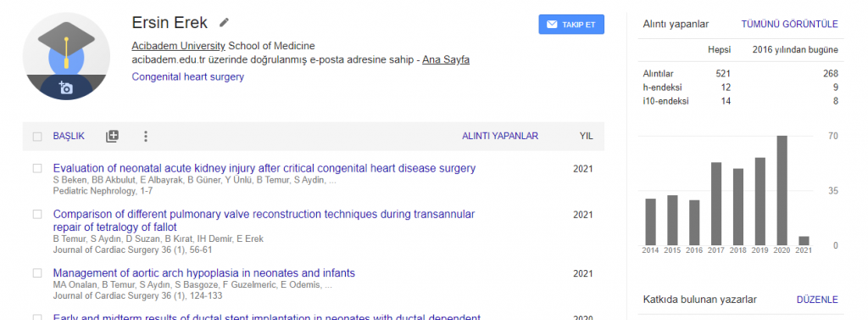Screen dimensions: 868x320
Task: Click the graduation cap profile avatar
Action: pyautogui.click(x=66, y=55)
